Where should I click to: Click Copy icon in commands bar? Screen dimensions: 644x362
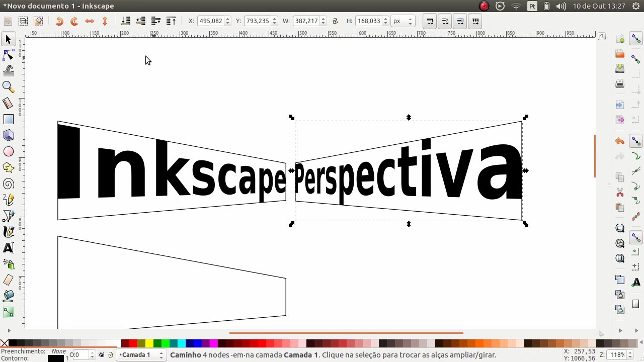point(620,177)
